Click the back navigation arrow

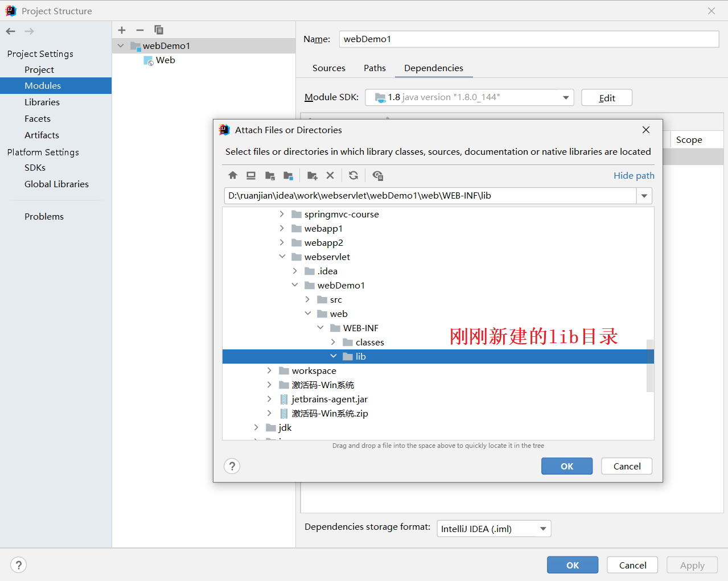(10, 31)
